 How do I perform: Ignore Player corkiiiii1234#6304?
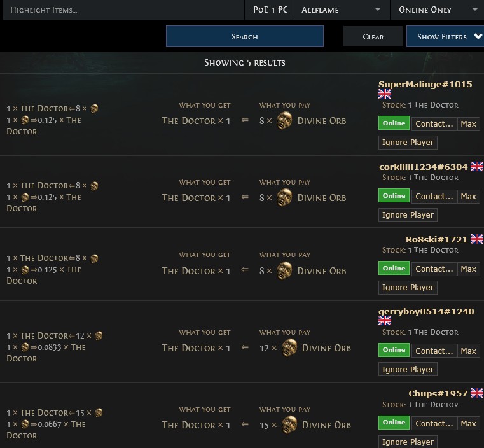[408, 215]
